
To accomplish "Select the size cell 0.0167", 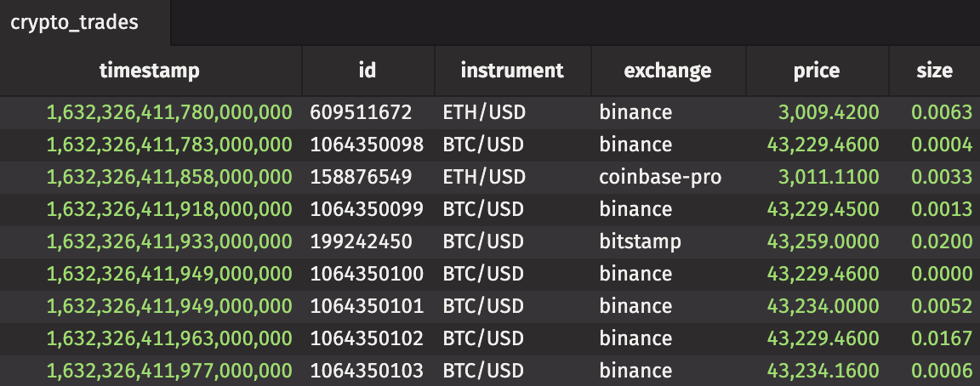I will pos(941,338).
